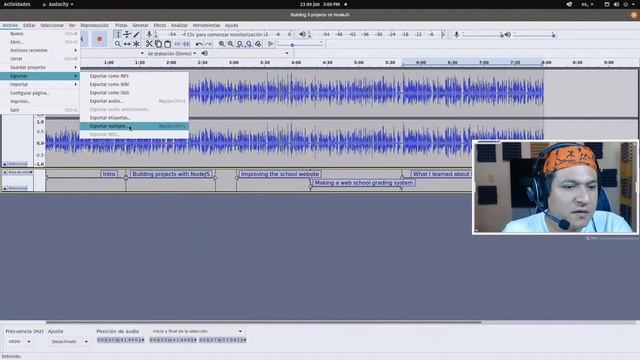Image resolution: width=640 pixels, height=360 pixels.
Task: Click the microphone icon beside recording volume slider
Action: [456, 35]
